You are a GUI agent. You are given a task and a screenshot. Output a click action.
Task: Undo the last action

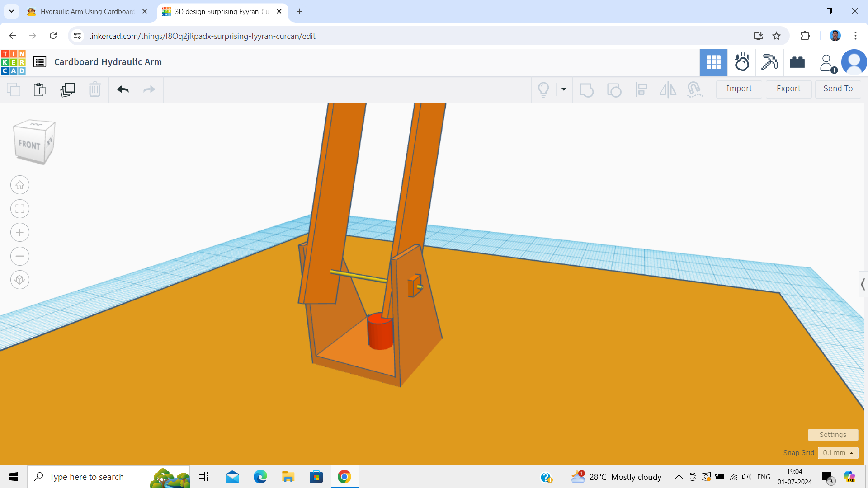pyautogui.click(x=122, y=89)
